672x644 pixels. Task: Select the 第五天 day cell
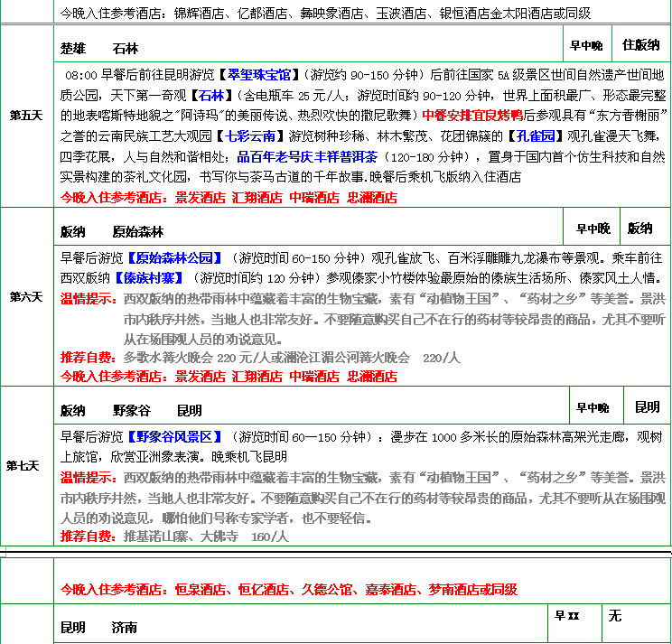click(26, 116)
